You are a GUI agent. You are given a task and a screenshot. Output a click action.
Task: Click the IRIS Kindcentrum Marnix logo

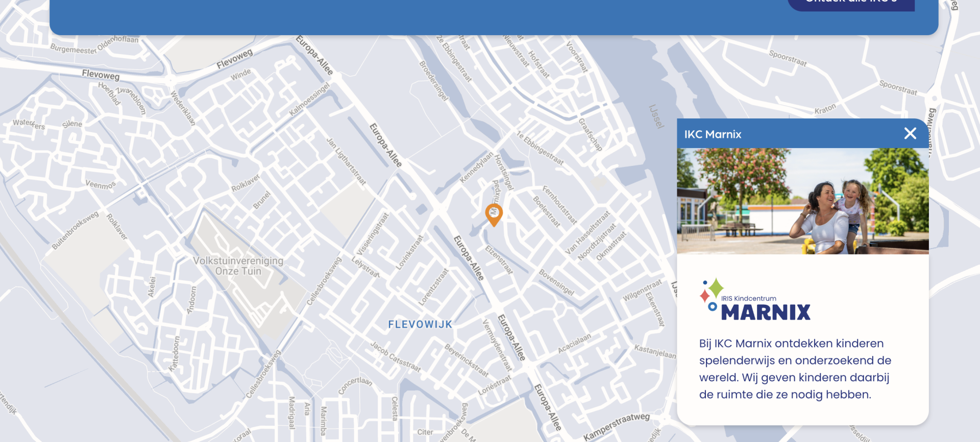[x=755, y=300]
